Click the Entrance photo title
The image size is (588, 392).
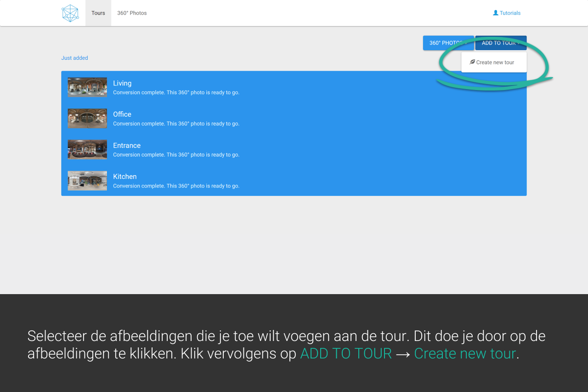point(127,146)
